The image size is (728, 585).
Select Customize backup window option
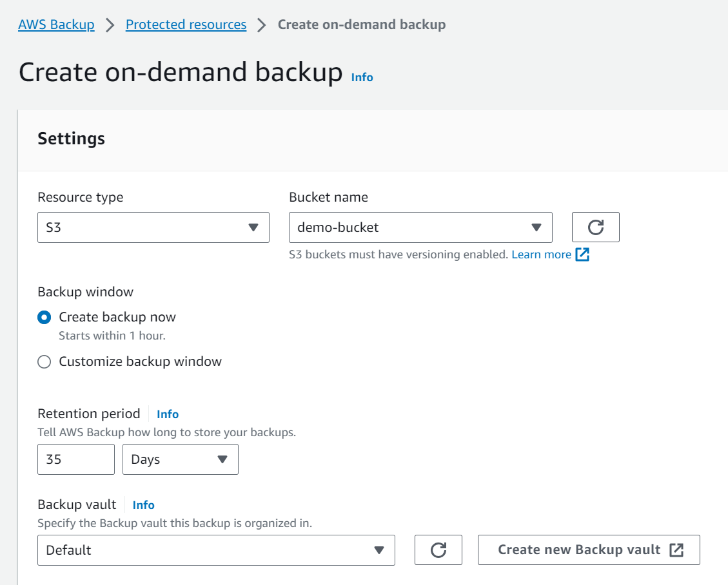(44, 362)
